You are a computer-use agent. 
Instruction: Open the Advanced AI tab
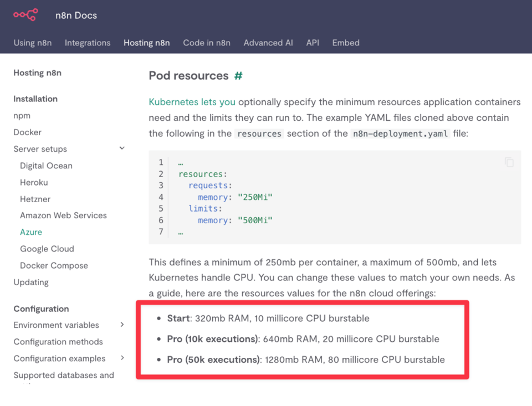[x=268, y=43]
